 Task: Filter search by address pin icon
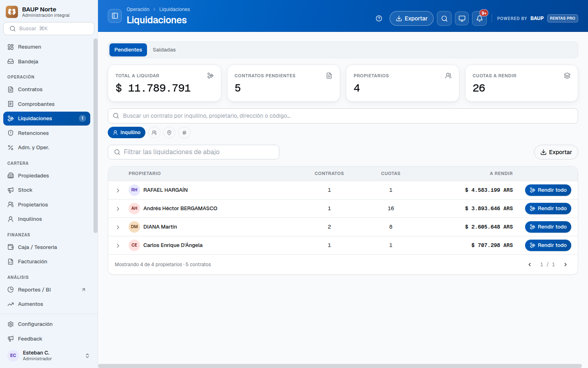click(169, 132)
